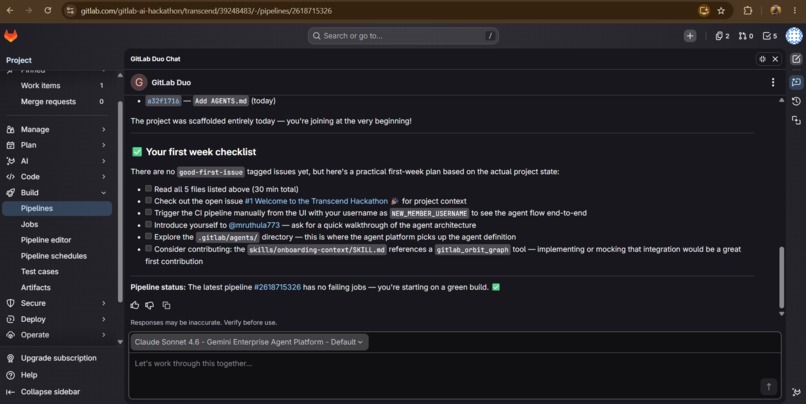806x404 pixels.
Task: Open pipeline #2618715326 link
Action: click(277, 287)
